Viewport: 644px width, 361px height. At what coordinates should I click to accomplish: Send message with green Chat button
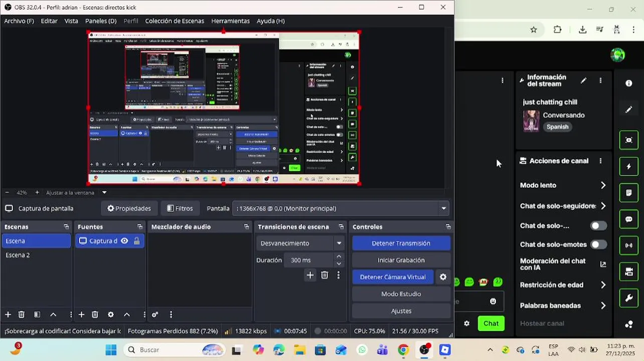click(491, 323)
